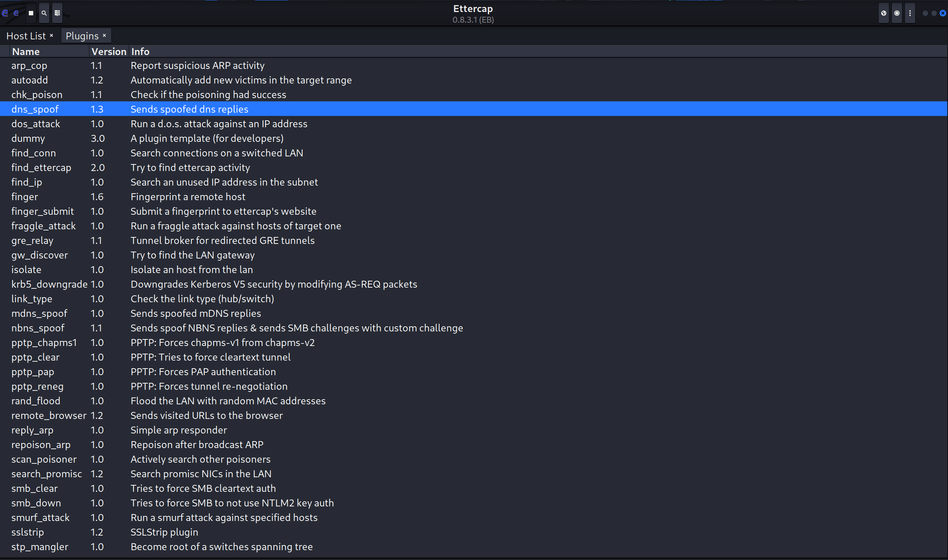Click the Ettercap logo icon at far left
The width and height of the screenshot is (948, 560).
point(5,13)
